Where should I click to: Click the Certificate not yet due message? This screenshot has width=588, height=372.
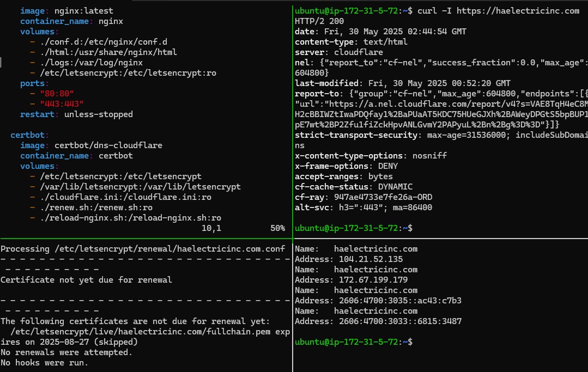tap(86, 280)
